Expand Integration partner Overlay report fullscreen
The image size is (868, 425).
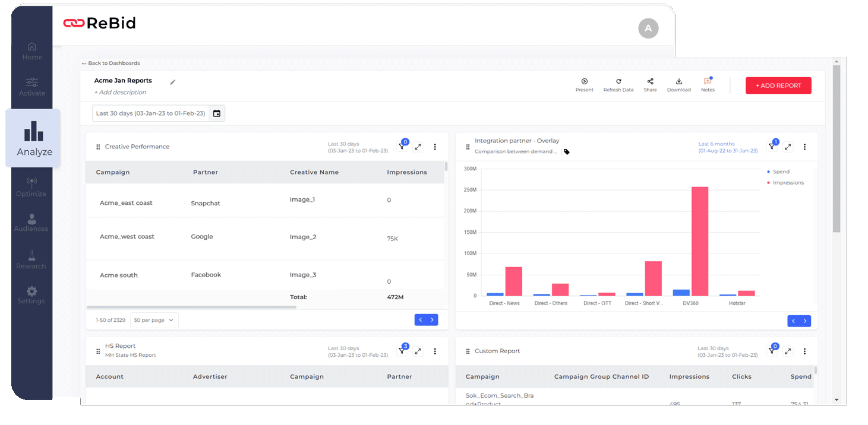[x=788, y=147]
